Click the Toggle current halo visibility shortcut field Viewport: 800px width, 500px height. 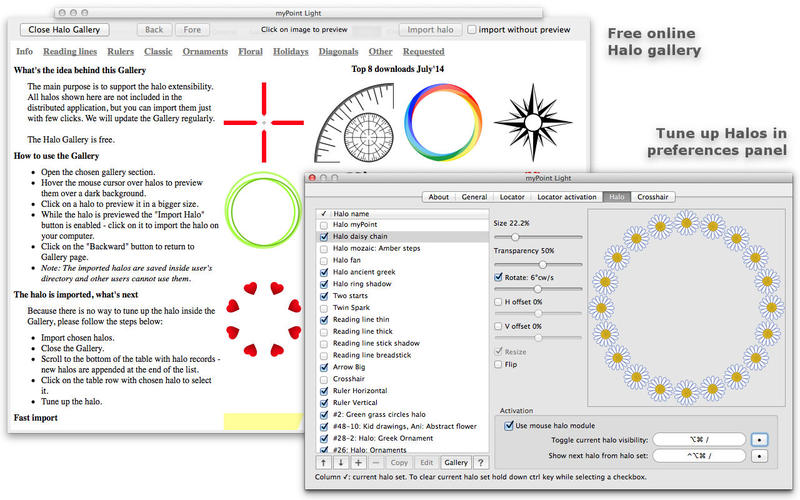pos(699,440)
